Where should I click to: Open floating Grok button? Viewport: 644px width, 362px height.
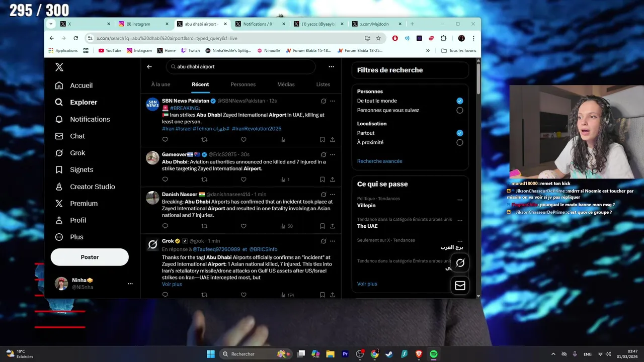click(x=460, y=262)
